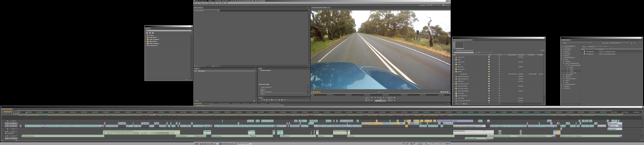Mute Audio 3 track speaker toggle
The image size is (644, 145).
coord(6,136)
